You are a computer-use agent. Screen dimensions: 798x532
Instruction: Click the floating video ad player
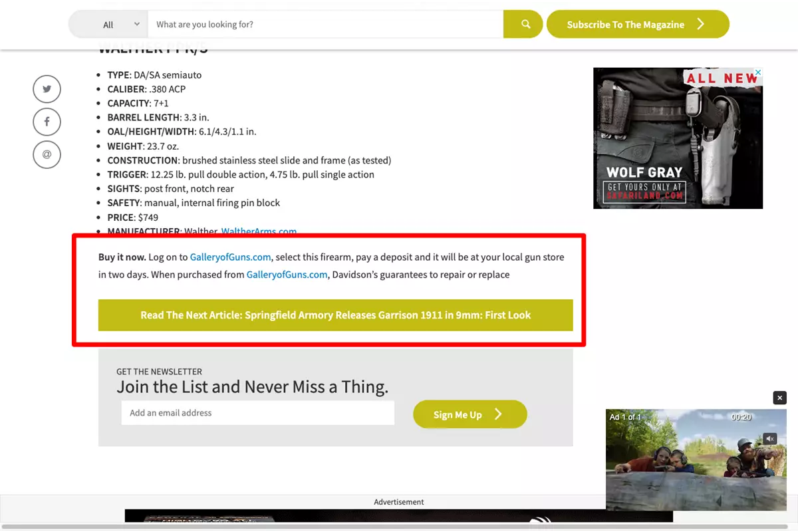tap(696, 460)
